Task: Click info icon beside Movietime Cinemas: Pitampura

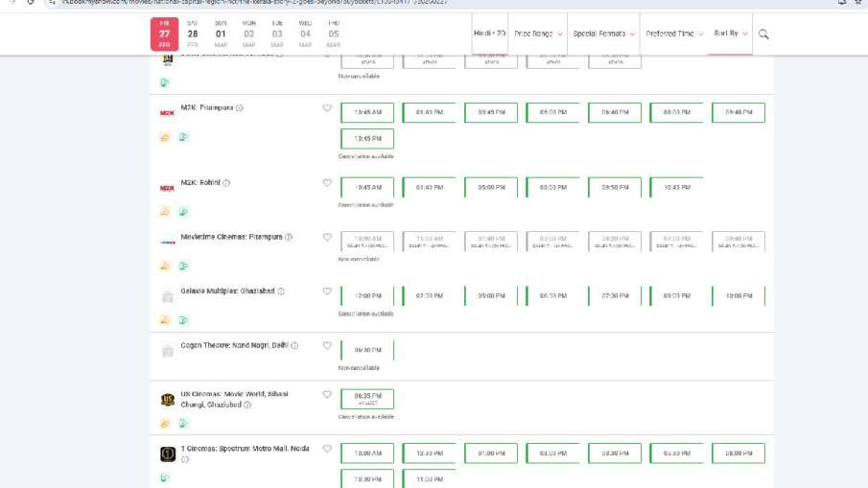Action: [x=289, y=238]
